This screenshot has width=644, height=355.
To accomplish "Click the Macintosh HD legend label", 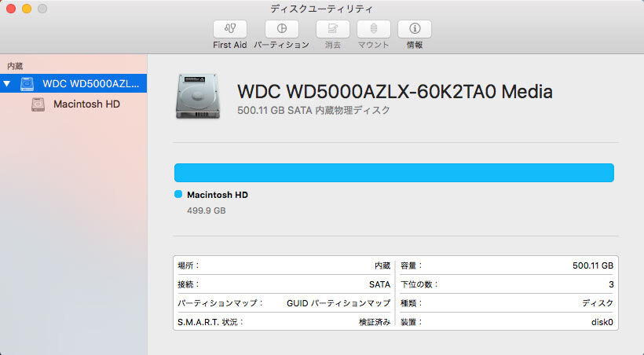I will [x=218, y=195].
